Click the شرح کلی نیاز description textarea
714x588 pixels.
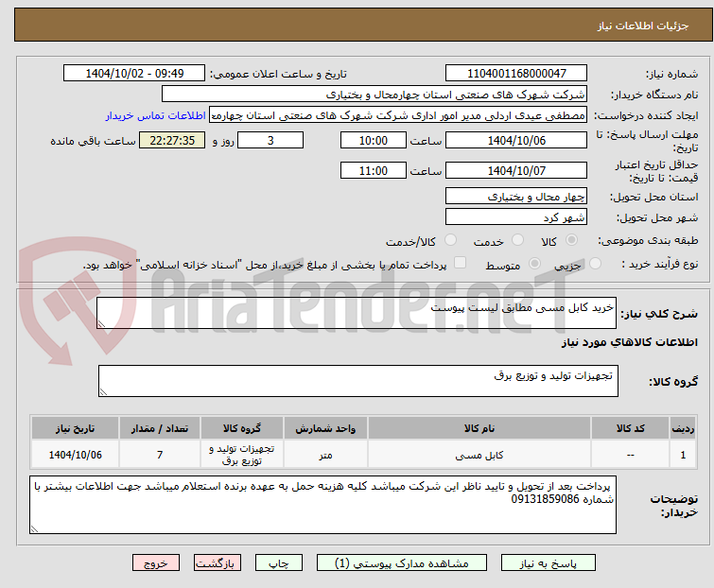(x=357, y=313)
